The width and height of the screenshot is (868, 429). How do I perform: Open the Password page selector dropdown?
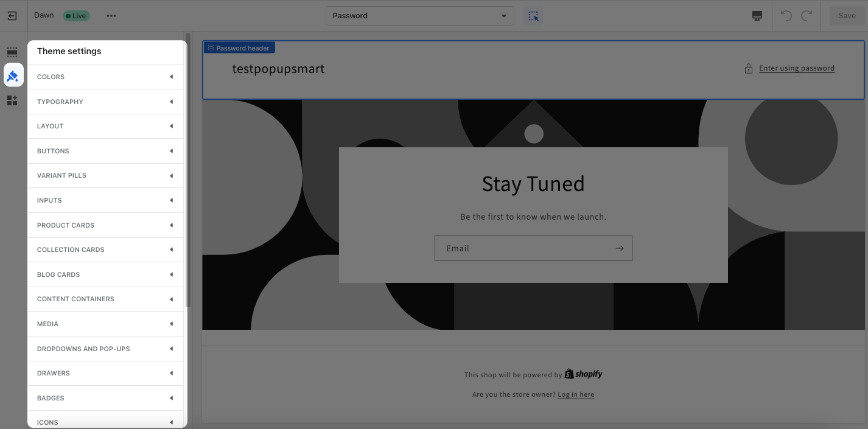[x=419, y=16]
